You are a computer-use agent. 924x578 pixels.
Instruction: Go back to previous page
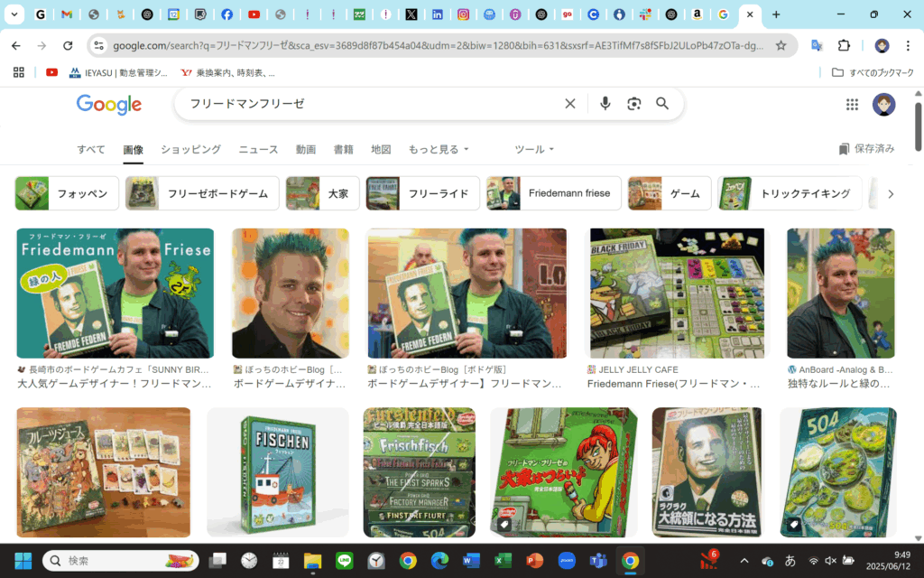point(16,45)
